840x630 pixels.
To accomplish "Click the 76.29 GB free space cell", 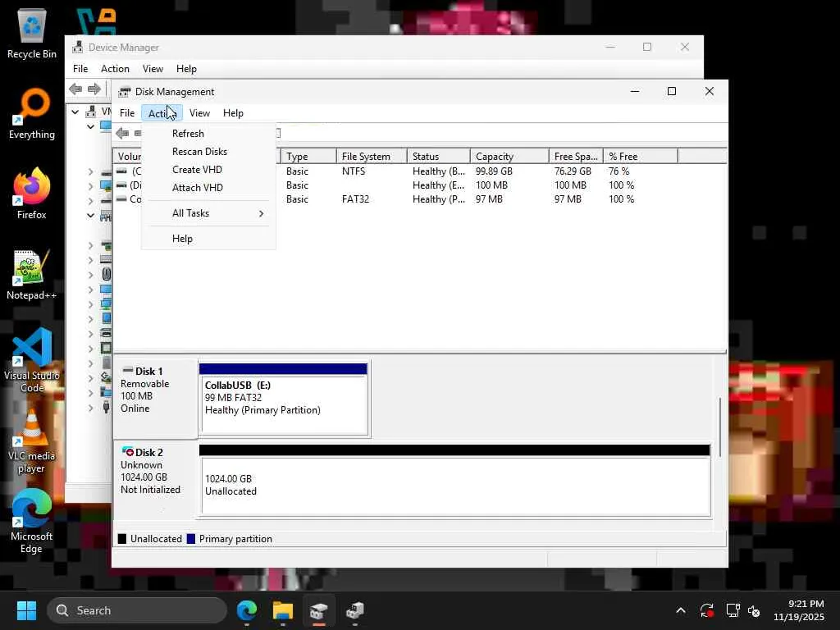I will coord(573,171).
